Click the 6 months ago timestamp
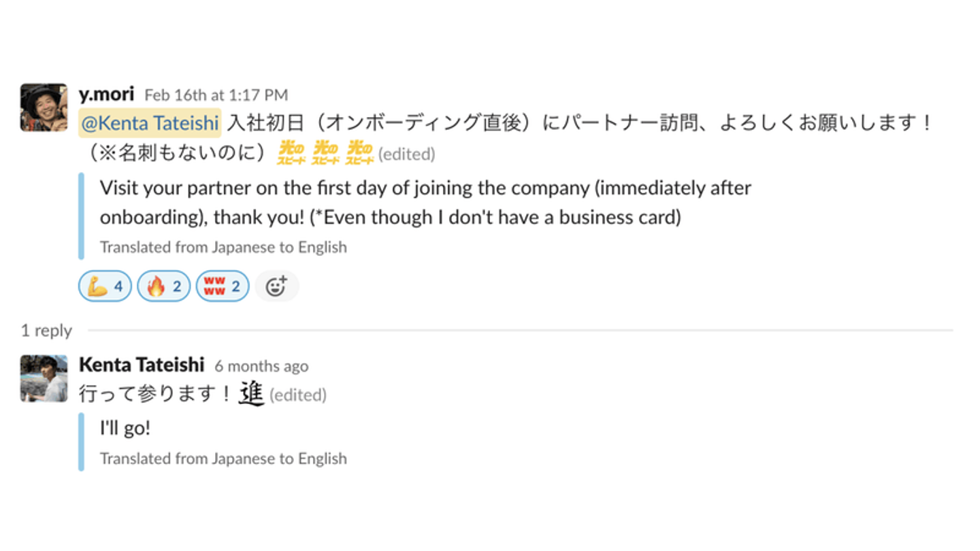980x551 pixels. coord(261,366)
